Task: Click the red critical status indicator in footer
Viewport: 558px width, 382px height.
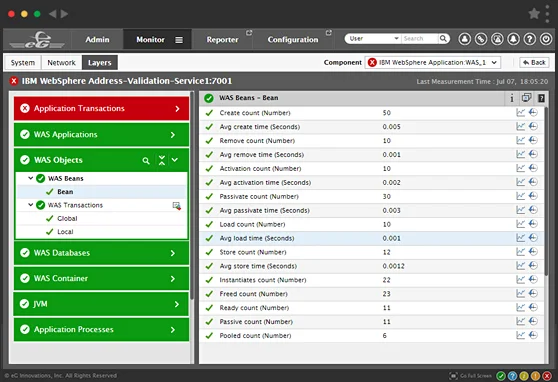Action: click(547, 376)
